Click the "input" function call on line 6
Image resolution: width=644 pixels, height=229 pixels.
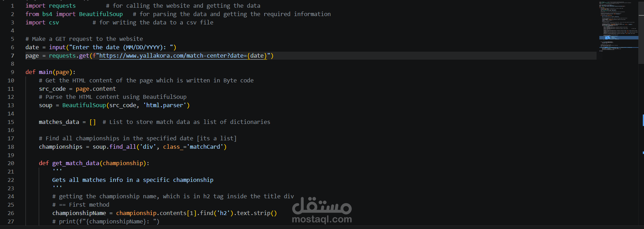(57, 47)
